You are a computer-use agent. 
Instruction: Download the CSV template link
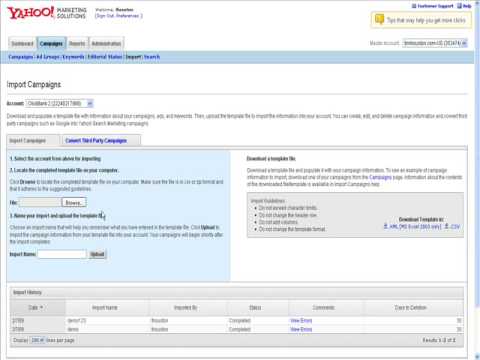coord(455,226)
